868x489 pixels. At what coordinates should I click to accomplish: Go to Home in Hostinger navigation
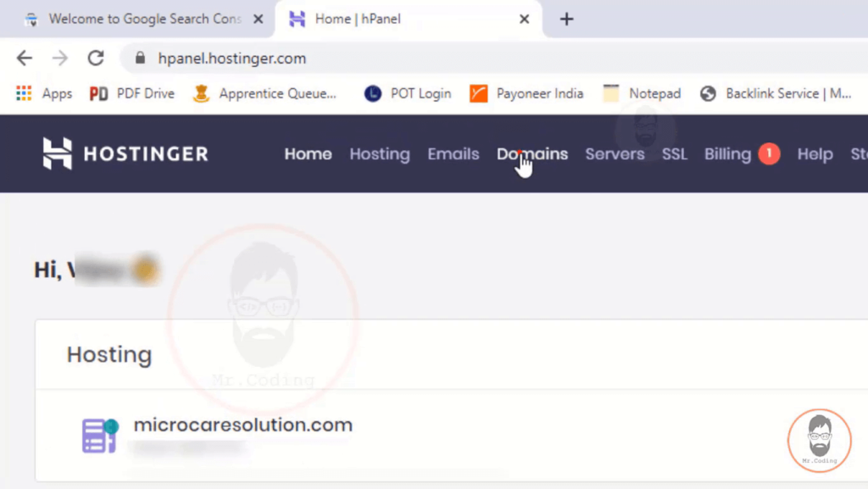[x=308, y=153]
